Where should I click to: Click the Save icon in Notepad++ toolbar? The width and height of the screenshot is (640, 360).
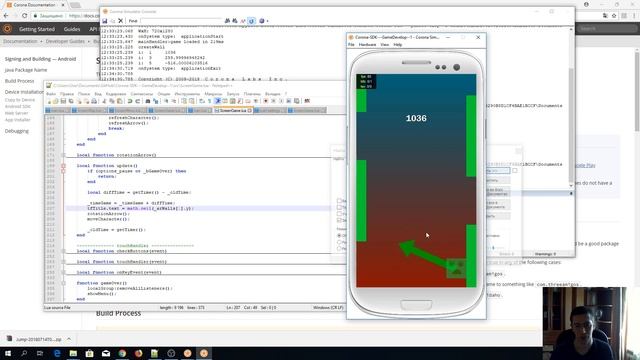63,101
